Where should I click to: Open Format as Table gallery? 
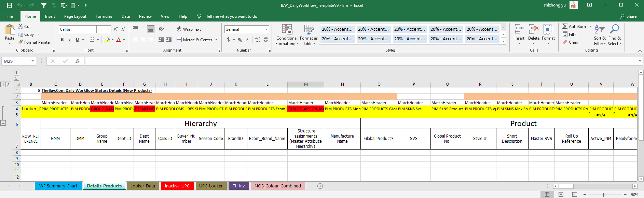[x=309, y=35]
